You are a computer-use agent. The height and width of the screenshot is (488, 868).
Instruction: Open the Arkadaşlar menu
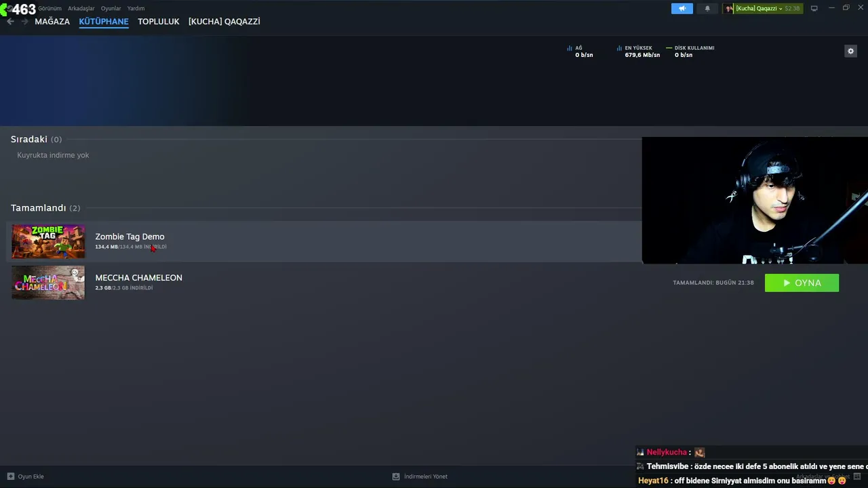pos(81,8)
